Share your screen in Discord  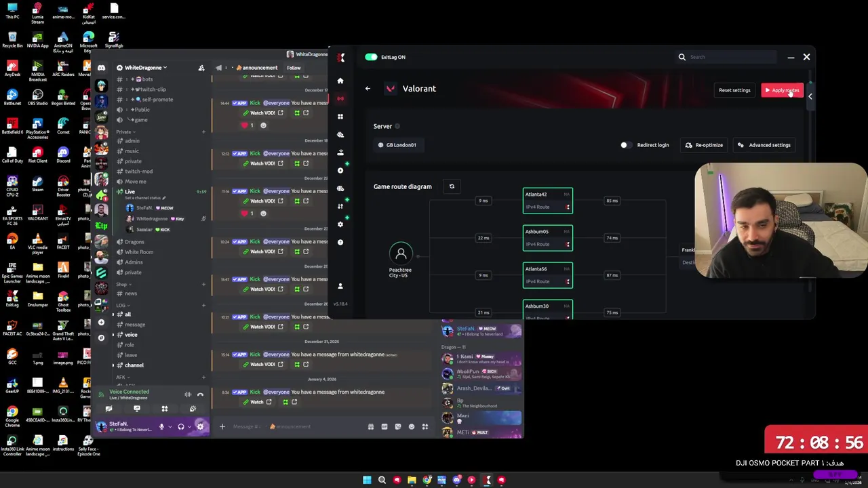pyautogui.click(x=136, y=409)
